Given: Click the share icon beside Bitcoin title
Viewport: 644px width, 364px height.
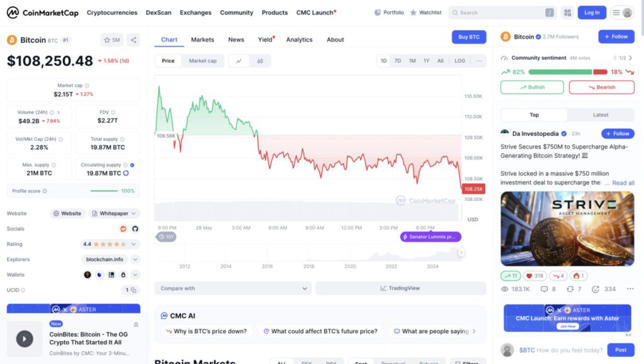Looking at the screenshot, I should coord(133,40).
